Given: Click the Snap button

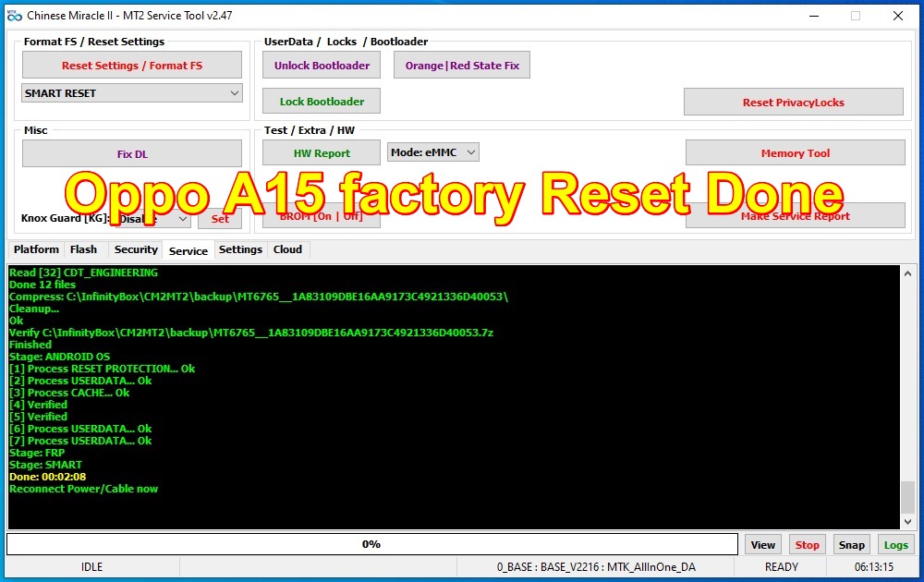Looking at the screenshot, I should pos(852,545).
